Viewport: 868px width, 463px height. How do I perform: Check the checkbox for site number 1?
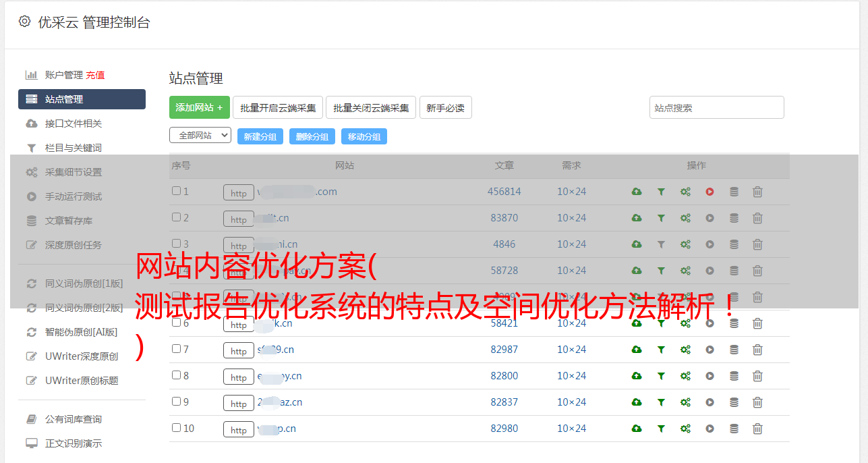pyautogui.click(x=176, y=191)
